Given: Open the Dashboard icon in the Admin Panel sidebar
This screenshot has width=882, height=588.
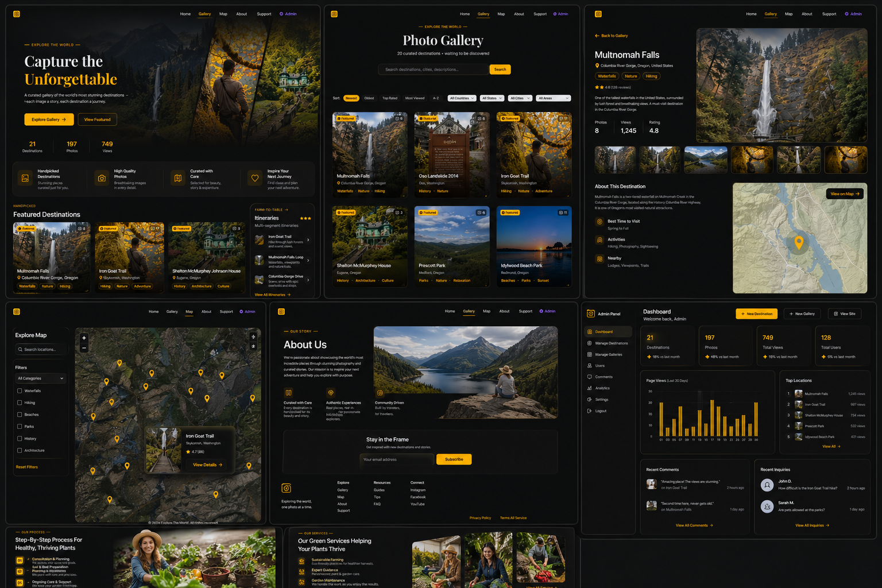Looking at the screenshot, I should 589,332.
